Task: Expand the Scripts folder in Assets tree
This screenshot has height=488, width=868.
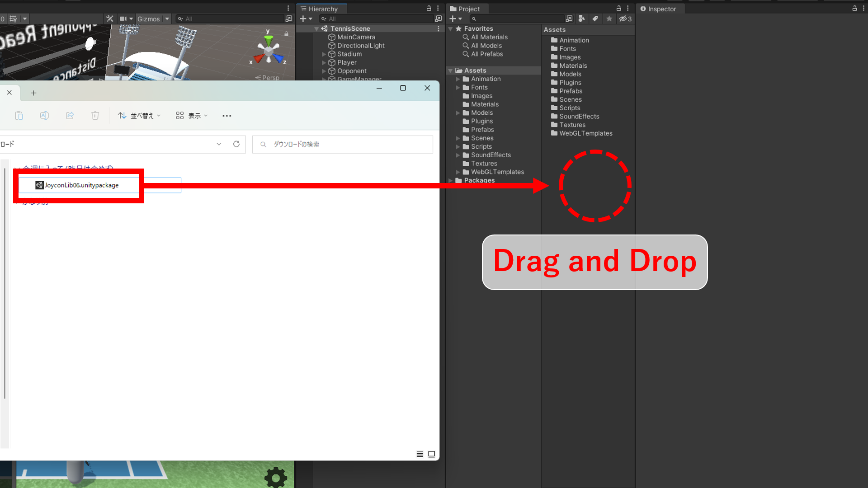Action: [x=458, y=147]
